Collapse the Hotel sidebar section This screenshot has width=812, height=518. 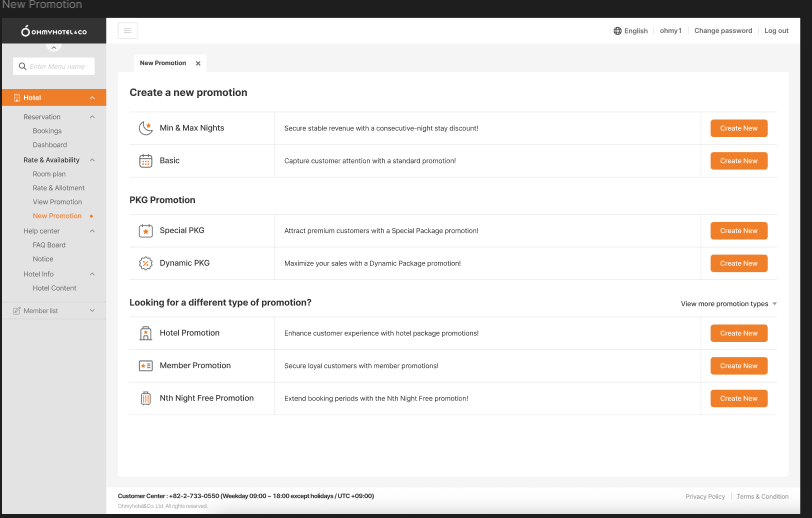point(92,98)
